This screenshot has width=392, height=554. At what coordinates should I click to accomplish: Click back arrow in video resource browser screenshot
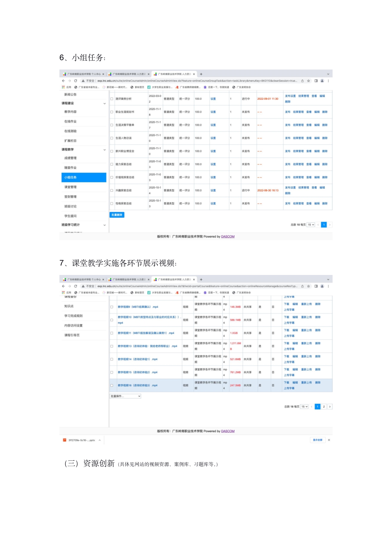point(64,286)
